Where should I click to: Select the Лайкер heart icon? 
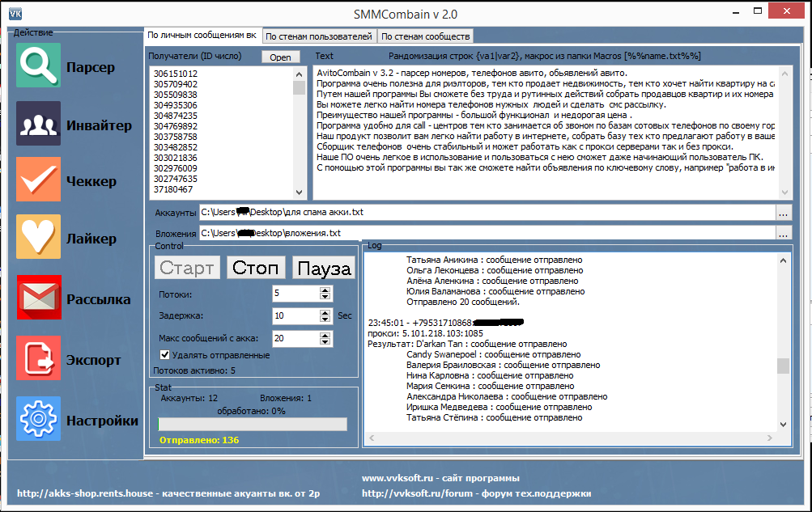point(38,237)
